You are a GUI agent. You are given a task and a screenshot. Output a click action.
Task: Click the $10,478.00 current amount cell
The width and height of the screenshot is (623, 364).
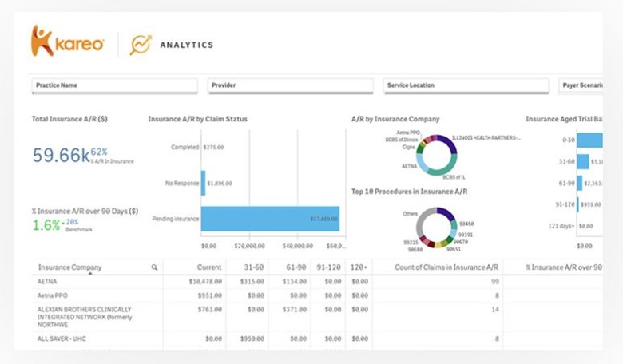(x=205, y=282)
